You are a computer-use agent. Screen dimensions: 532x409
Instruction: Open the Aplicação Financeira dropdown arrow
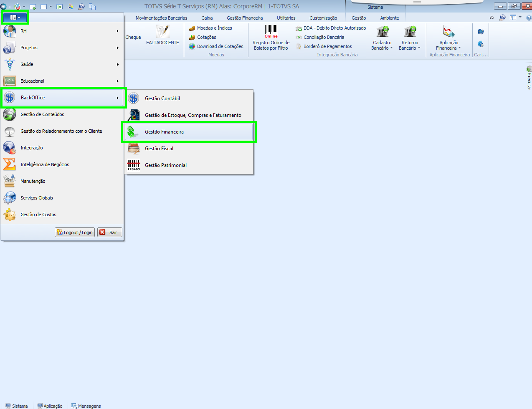point(459,48)
